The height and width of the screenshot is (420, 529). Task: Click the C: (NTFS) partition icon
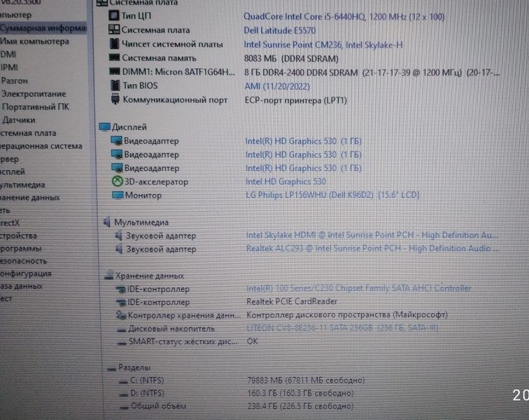pyautogui.click(x=123, y=381)
